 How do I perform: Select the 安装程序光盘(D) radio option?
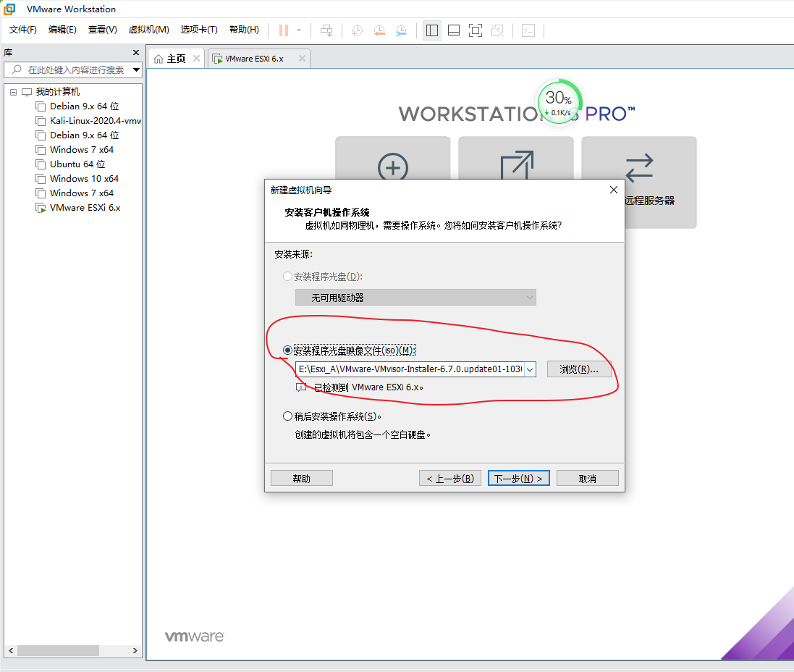click(x=287, y=277)
